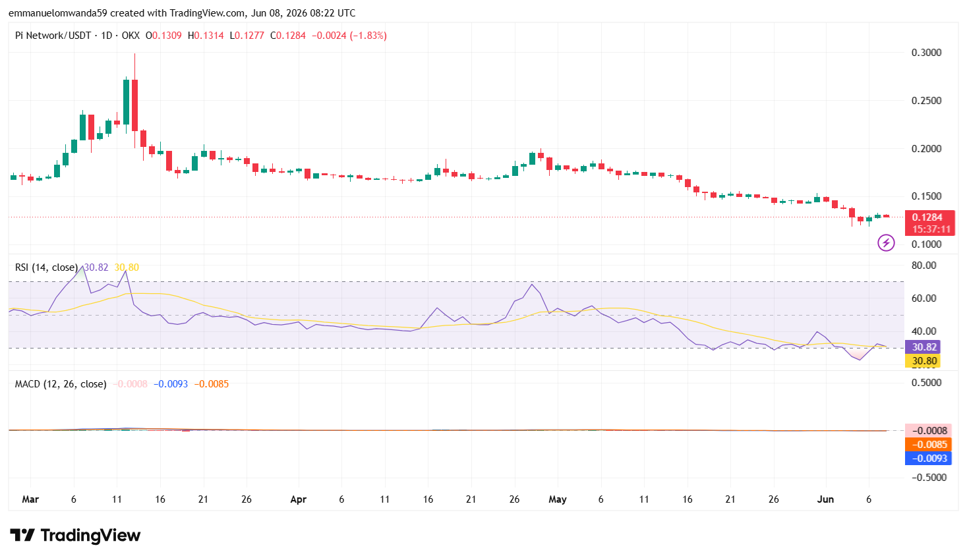Click the May date axis label
The width and height of the screenshot is (967, 560).
558,499
